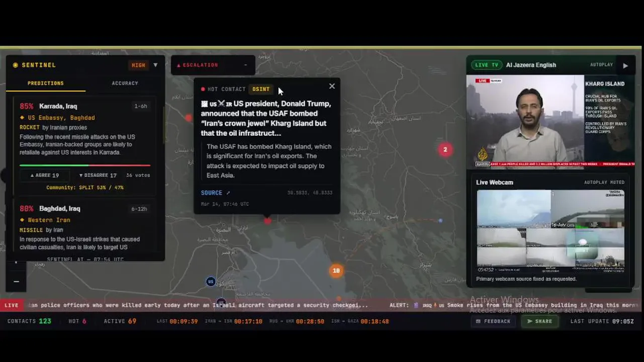This screenshot has width=644, height=362.
Task: Click the red map marker below the popup
Action: [267, 221]
